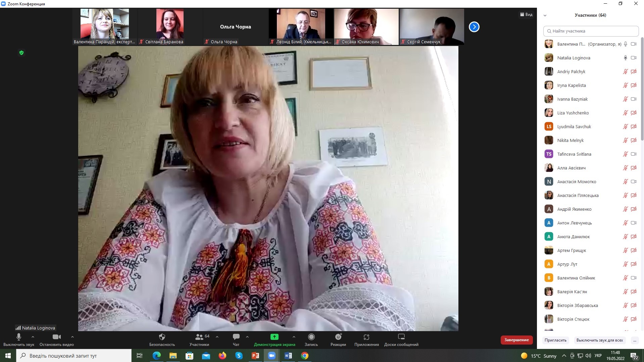
Task: Open the Вид view menu
Action: 526,14
